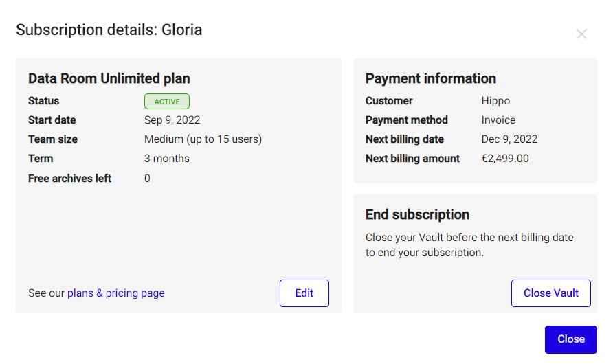Screen dimensions: 613x364
Task: Click the 3 months term value
Action: pos(167,159)
